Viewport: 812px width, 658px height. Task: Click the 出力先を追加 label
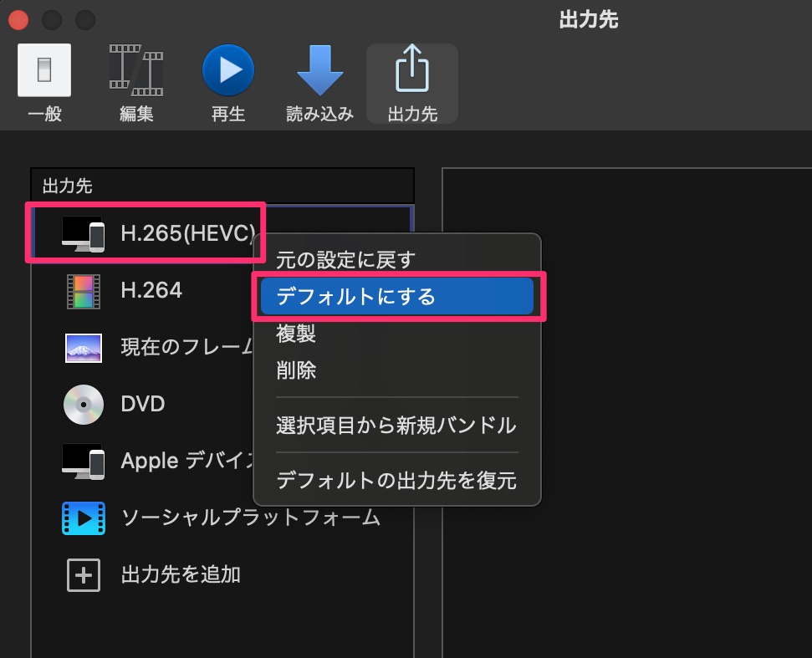181,574
